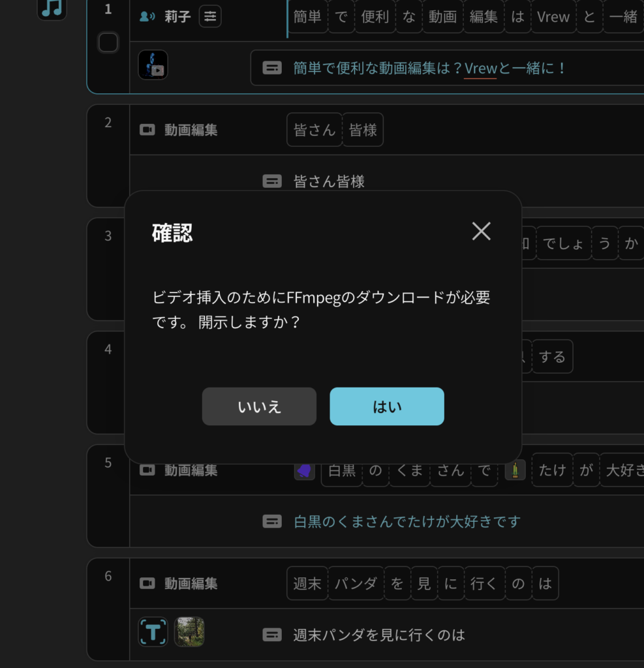The width and height of the screenshot is (644, 668).
Task: Select word chip たけ in clip 5
Action: point(553,470)
